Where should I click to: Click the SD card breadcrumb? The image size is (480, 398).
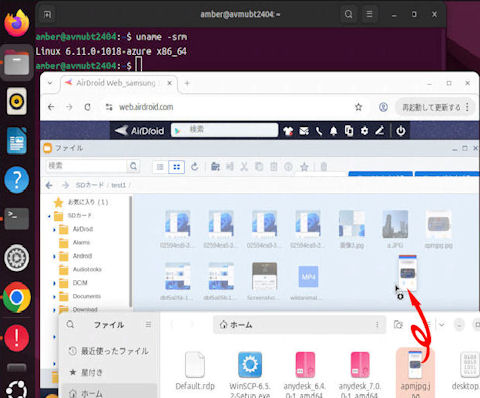(x=89, y=185)
